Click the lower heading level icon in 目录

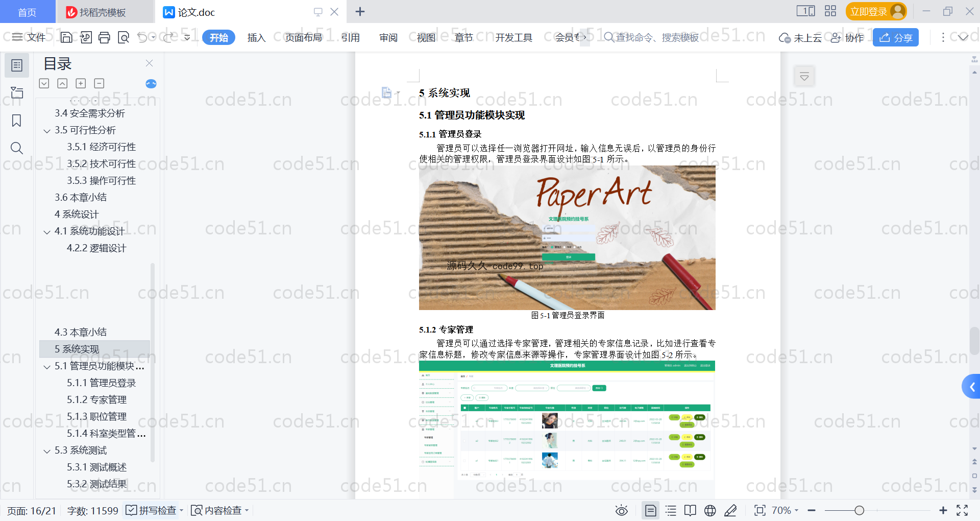click(44, 83)
